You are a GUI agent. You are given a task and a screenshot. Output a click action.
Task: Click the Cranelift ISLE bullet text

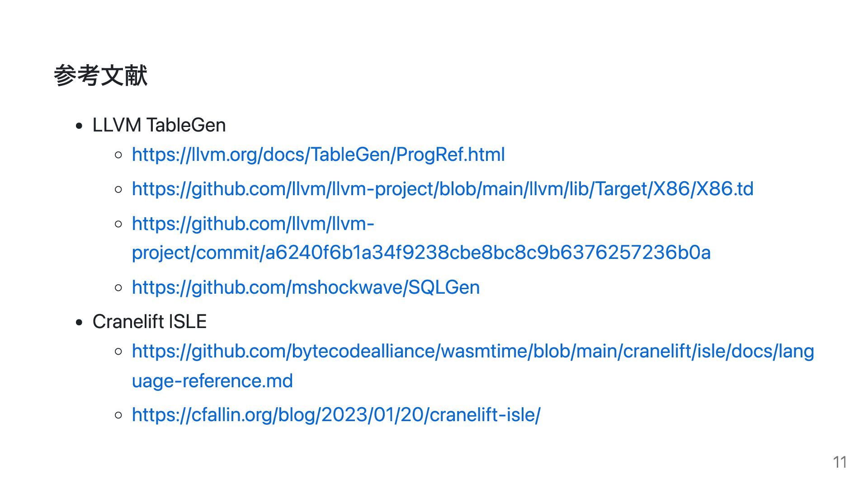click(150, 322)
